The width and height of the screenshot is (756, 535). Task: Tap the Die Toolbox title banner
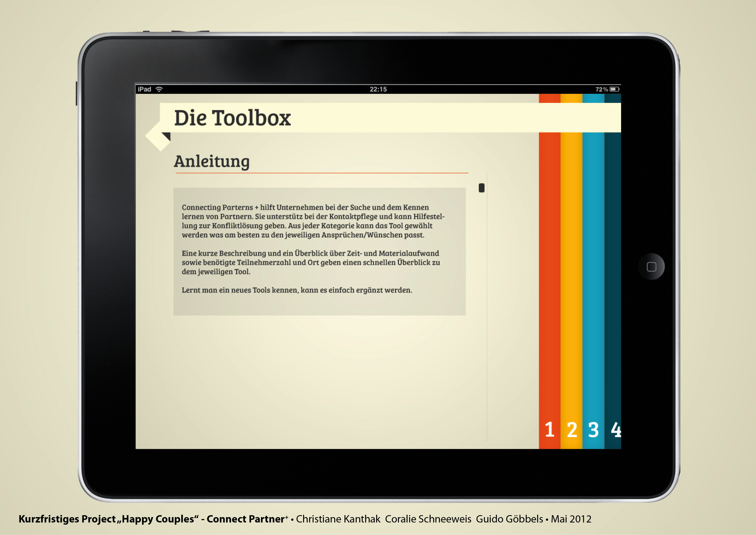tap(232, 118)
